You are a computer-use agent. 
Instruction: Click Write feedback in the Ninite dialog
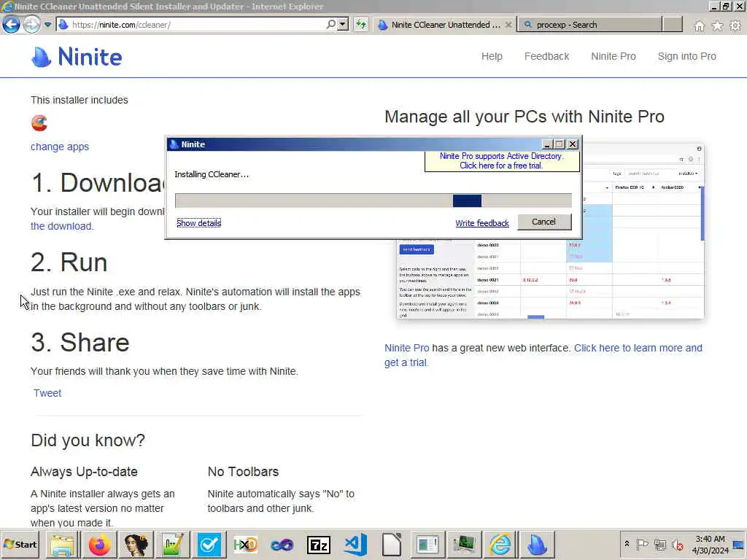[x=481, y=223]
